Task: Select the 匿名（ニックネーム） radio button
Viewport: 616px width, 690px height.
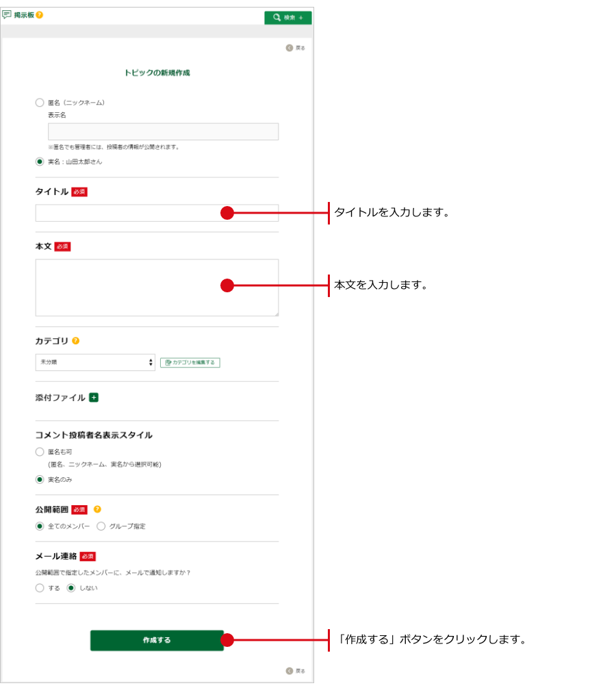Action: pyautogui.click(x=40, y=103)
